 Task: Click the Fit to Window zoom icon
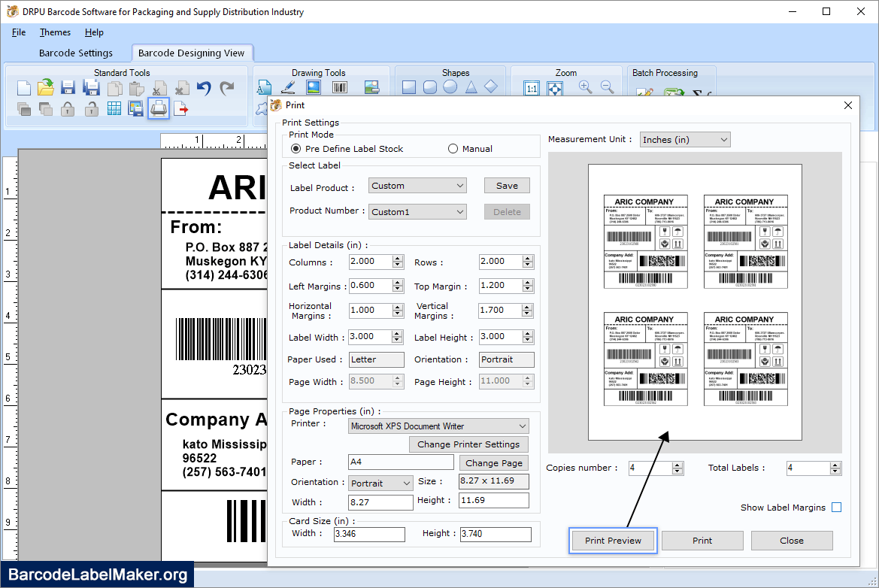[x=555, y=88]
